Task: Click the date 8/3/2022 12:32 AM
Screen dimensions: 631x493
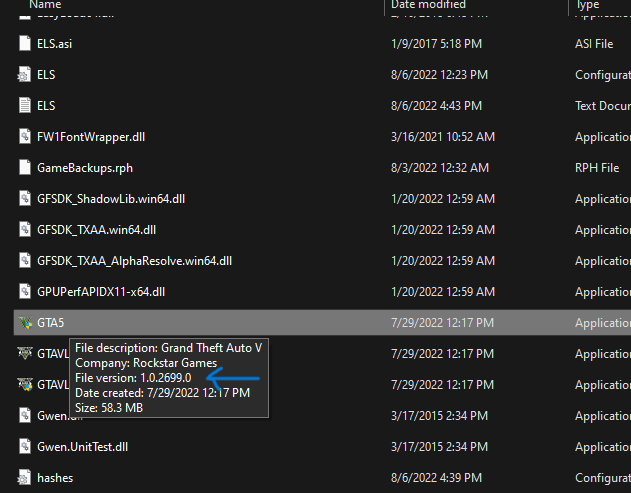Action: [x=440, y=168]
